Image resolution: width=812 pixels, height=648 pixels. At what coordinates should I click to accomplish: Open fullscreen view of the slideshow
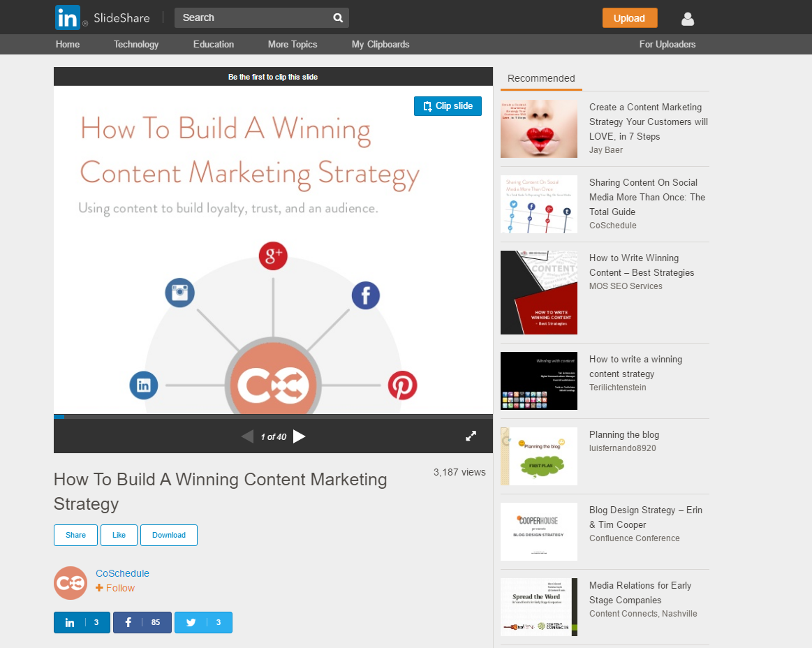tap(471, 435)
